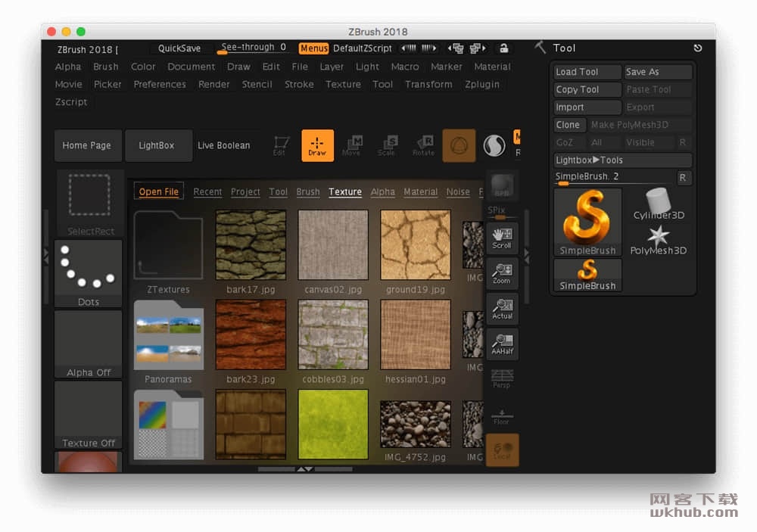Open the Zscript menu
The height and width of the screenshot is (532, 757).
pos(71,102)
